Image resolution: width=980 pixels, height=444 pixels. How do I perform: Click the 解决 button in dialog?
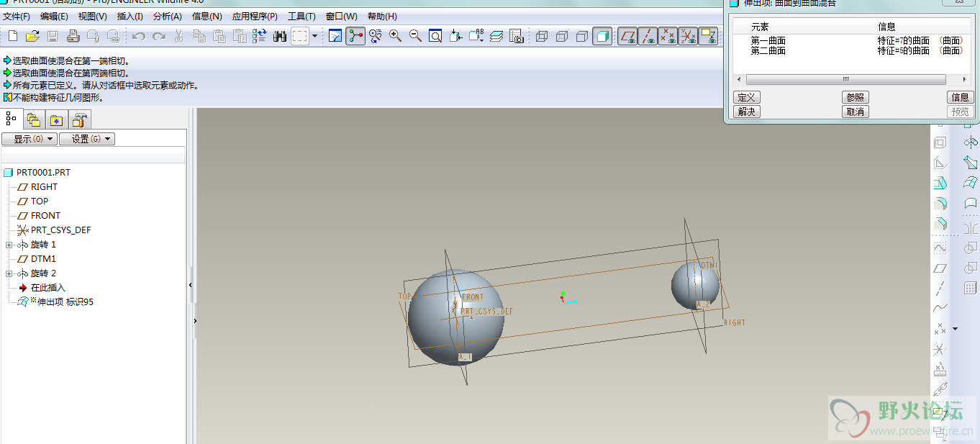pos(747,112)
